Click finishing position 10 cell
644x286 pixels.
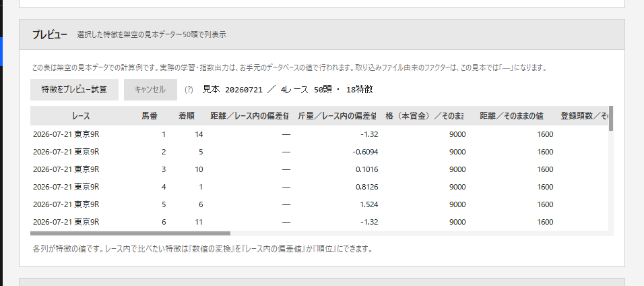click(199, 169)
